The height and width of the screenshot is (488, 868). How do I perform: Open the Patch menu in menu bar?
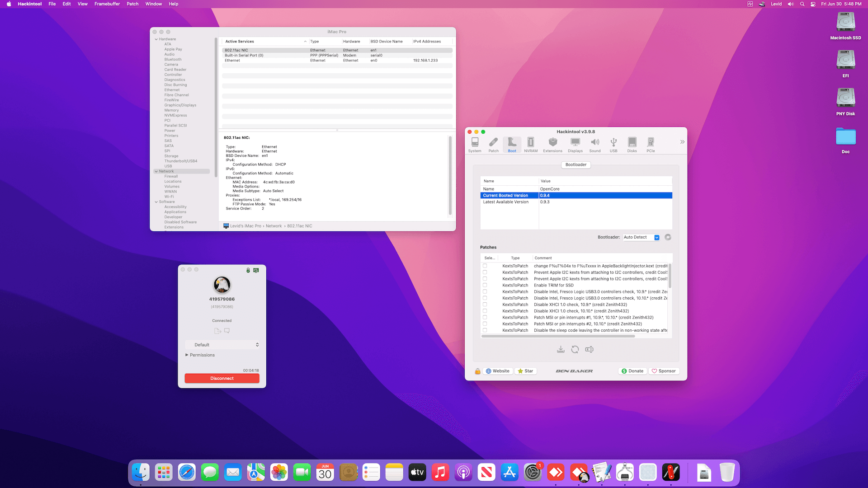coord(132,4)
